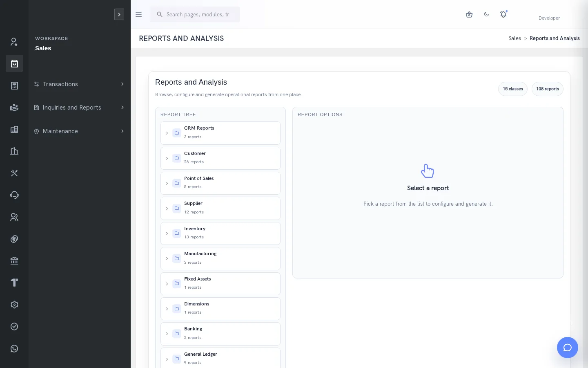
Task: Open the Maintenance menu
Action: pos(80,131)
